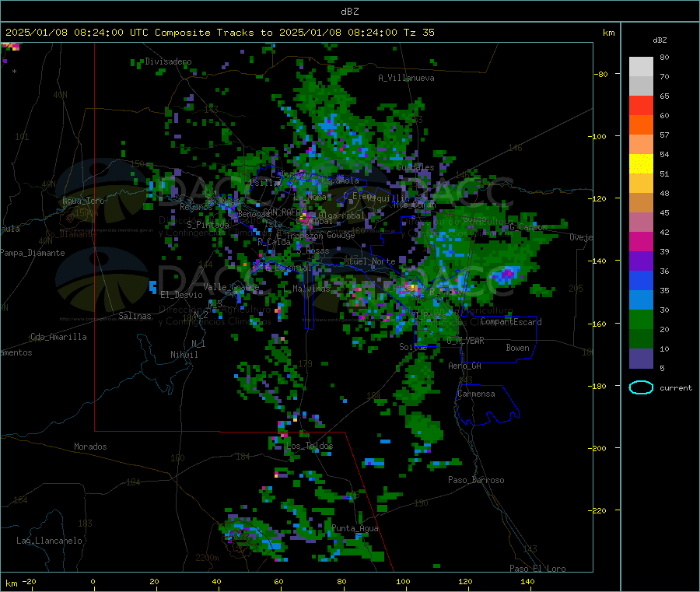This screenshot has width=700, height=592.
Task: Click the Carmensa location label
Action: 476,394
